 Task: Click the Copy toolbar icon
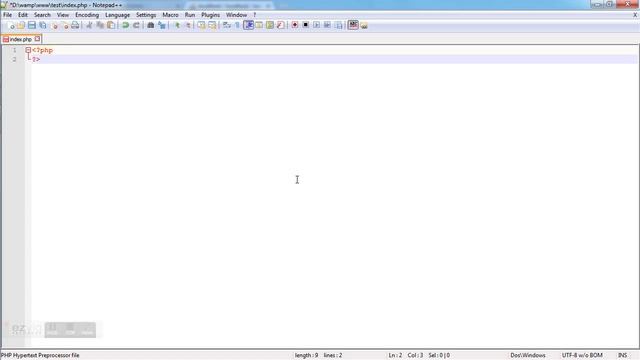pyautogui.click(x=100, y=25)
